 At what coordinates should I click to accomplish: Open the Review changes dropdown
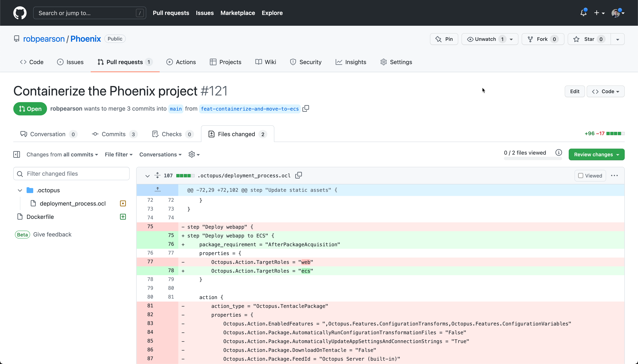[596, 154]
